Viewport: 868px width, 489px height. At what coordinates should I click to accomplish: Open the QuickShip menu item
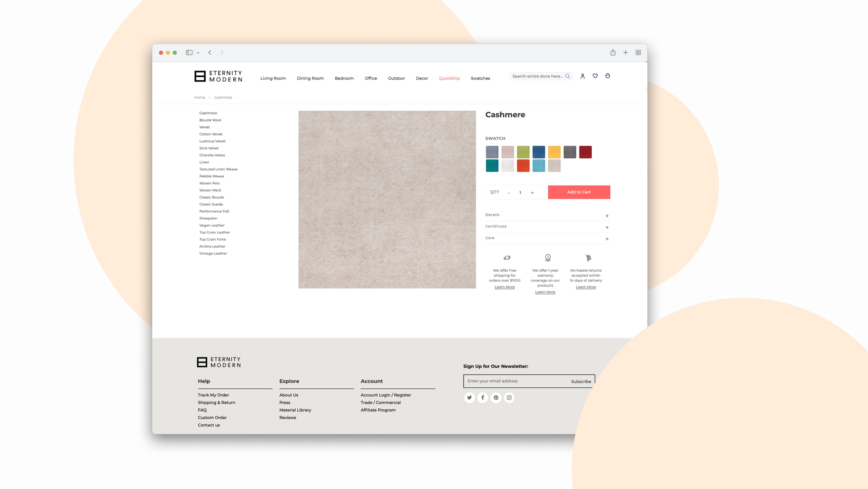(x=449, y=78)
